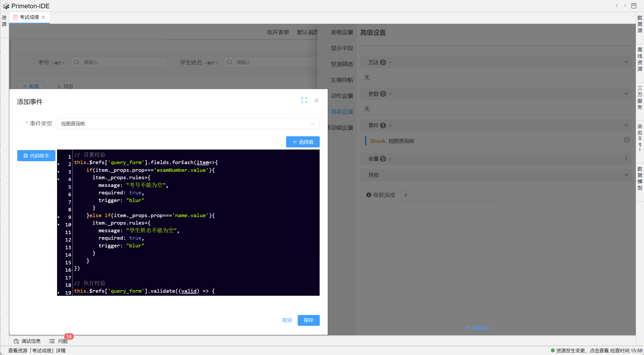Click the 代码助手 button

coord(36,156)
